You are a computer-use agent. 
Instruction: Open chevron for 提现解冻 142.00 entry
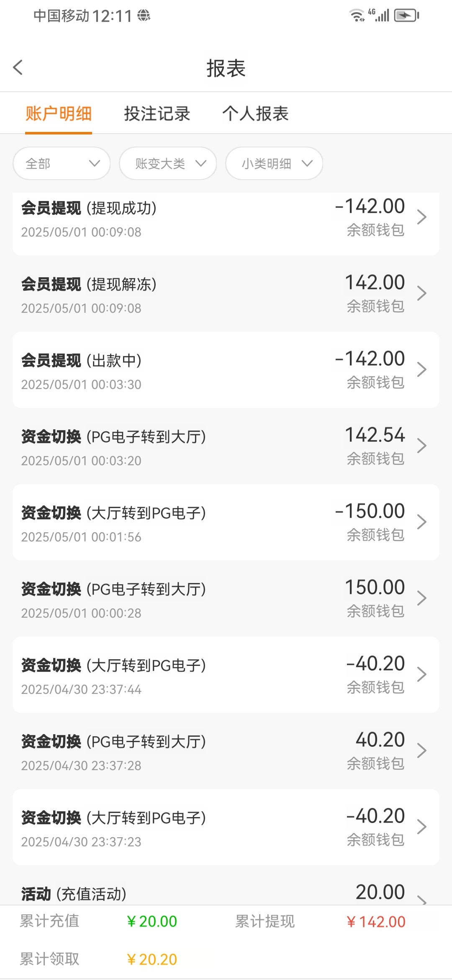click(421, 293)
